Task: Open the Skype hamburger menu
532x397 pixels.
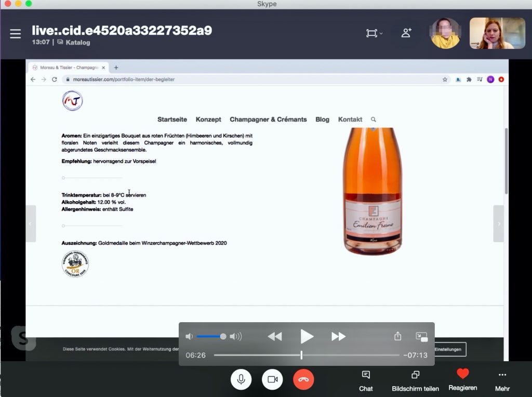Action: pyautogui.click(x=16, y=34)
